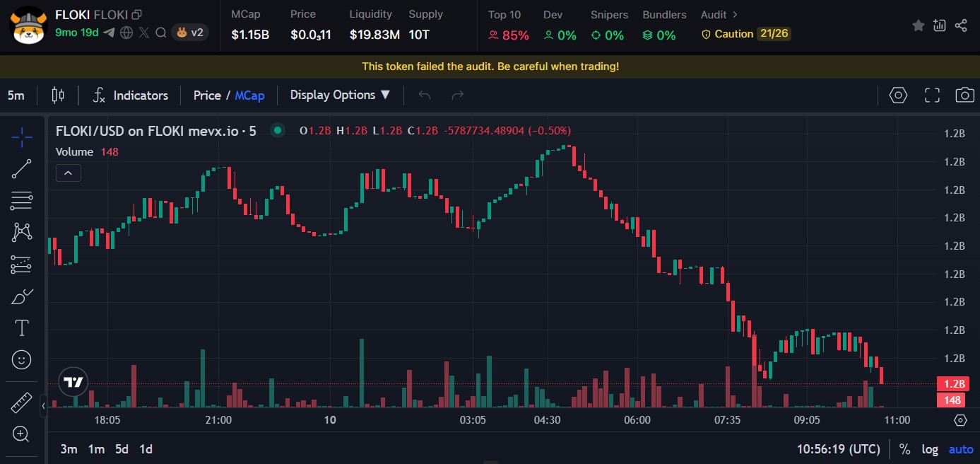Click the Caution audit badge
The image size is (980, 464).
pos(727,34)
